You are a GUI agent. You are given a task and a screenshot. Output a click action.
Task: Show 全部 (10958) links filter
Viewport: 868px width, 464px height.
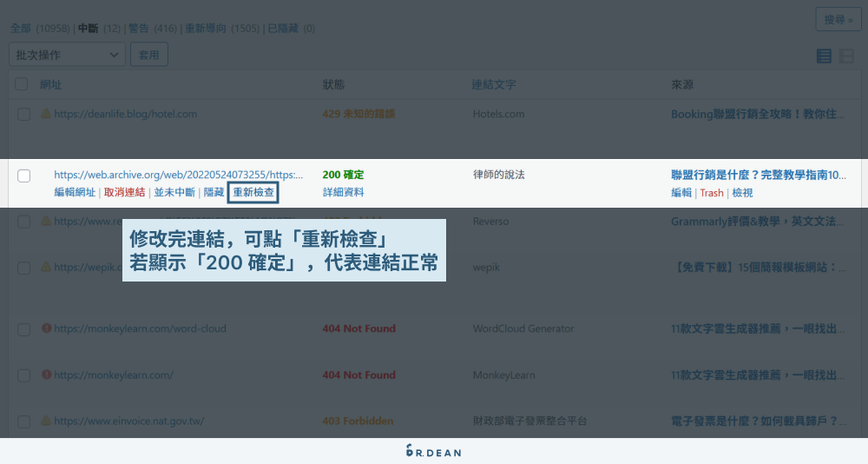point(40,29)
